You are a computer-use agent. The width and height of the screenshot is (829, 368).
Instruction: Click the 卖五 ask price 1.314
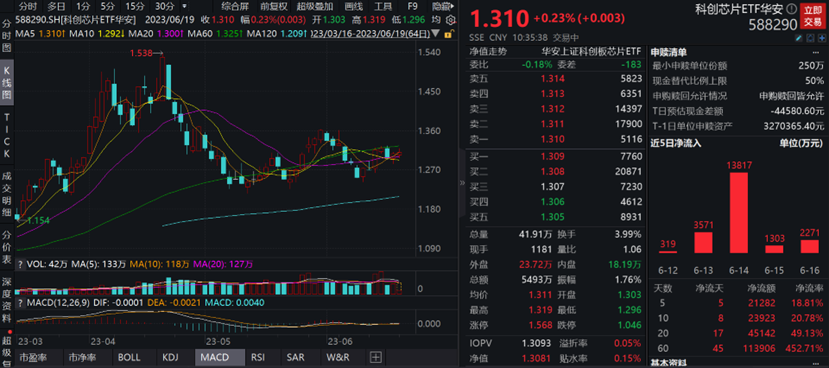pyautogui.click(x=552, y=78)
